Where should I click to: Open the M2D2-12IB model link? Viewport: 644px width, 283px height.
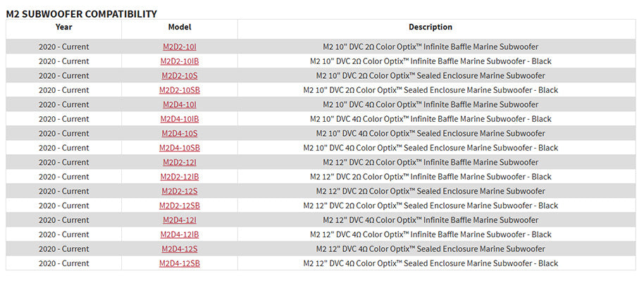tap(179, 177)
